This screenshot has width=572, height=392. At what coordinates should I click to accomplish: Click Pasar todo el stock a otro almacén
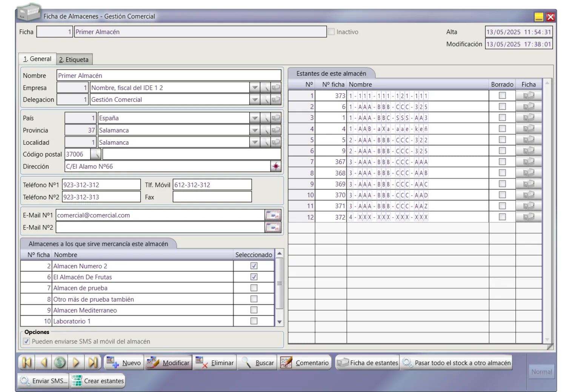456,363
